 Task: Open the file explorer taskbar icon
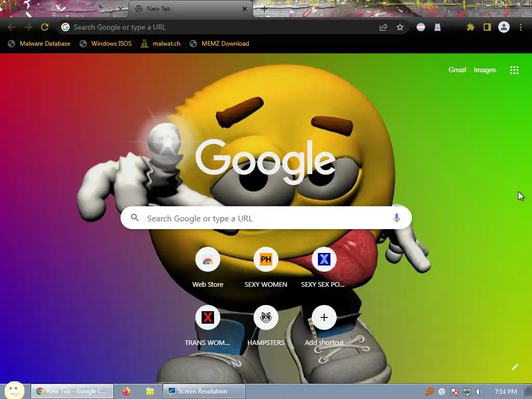tap(150, 391)
